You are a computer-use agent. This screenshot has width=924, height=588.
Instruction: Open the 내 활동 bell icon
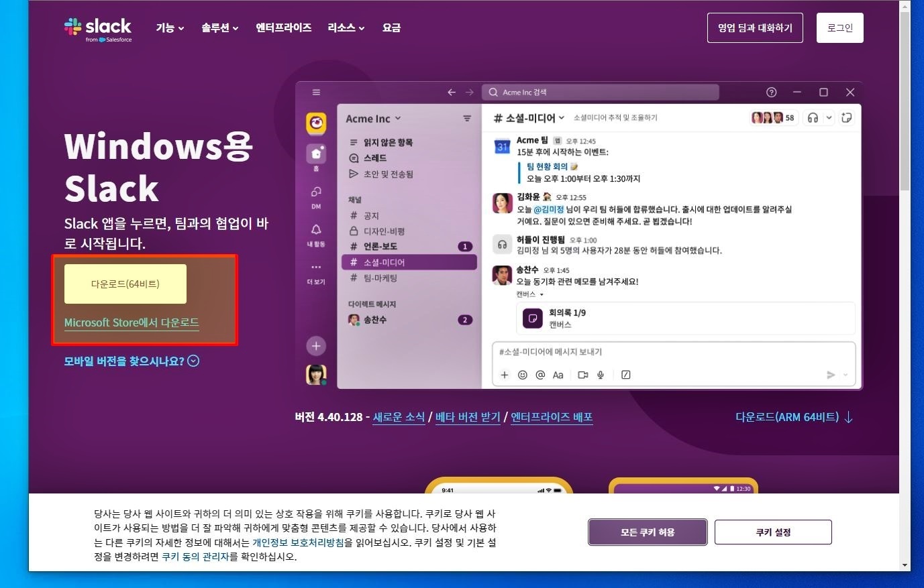(x=316, y=230)
